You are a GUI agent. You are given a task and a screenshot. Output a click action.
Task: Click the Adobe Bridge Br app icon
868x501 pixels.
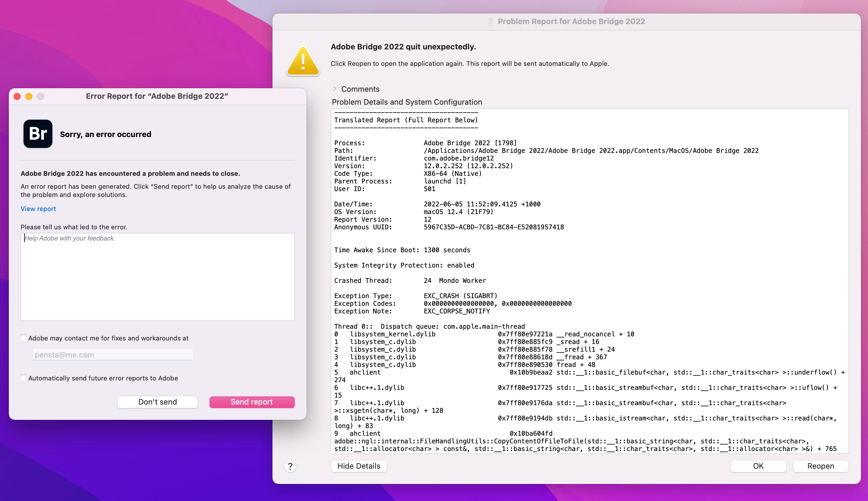point(38,134)
